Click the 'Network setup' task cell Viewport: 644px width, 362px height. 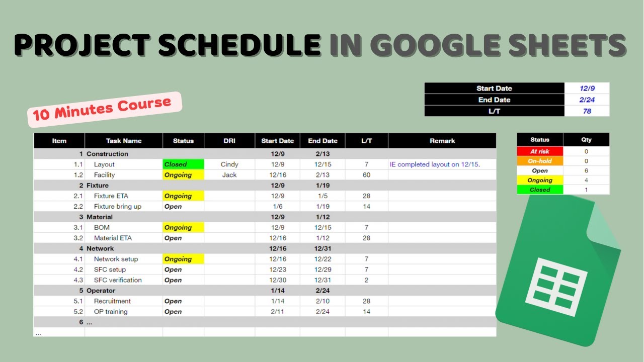coord(124,259)
